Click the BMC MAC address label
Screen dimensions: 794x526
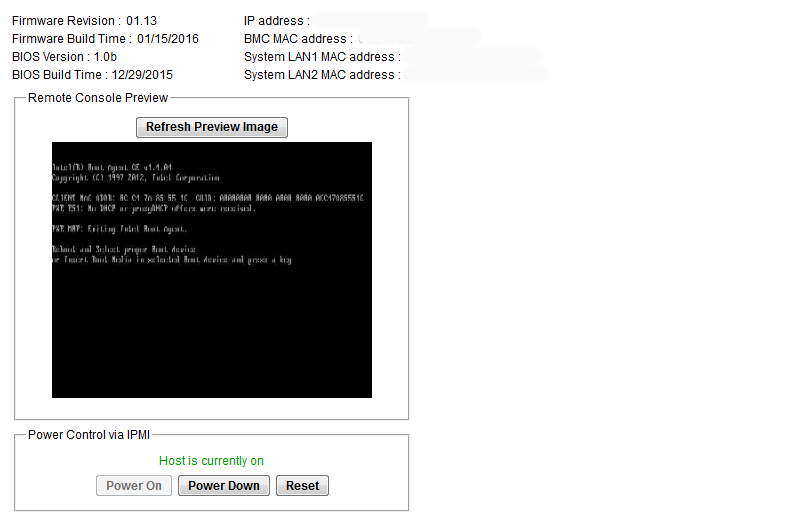point(298,39)
